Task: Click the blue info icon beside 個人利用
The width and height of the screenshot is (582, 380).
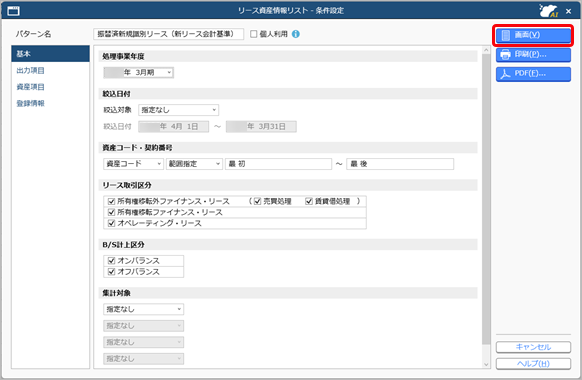Action: pos(295,34)
